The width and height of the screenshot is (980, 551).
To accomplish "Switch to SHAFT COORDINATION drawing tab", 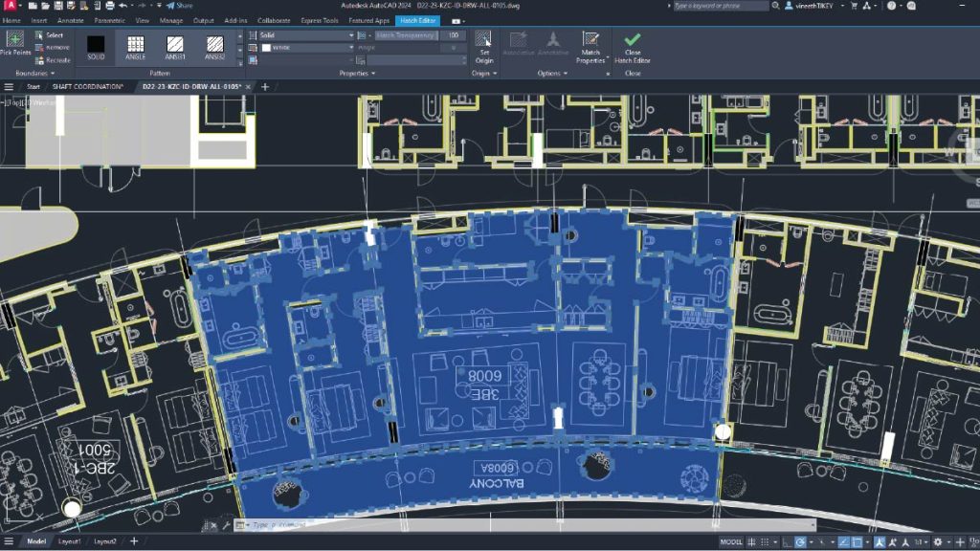I will (x=88, y=87).
